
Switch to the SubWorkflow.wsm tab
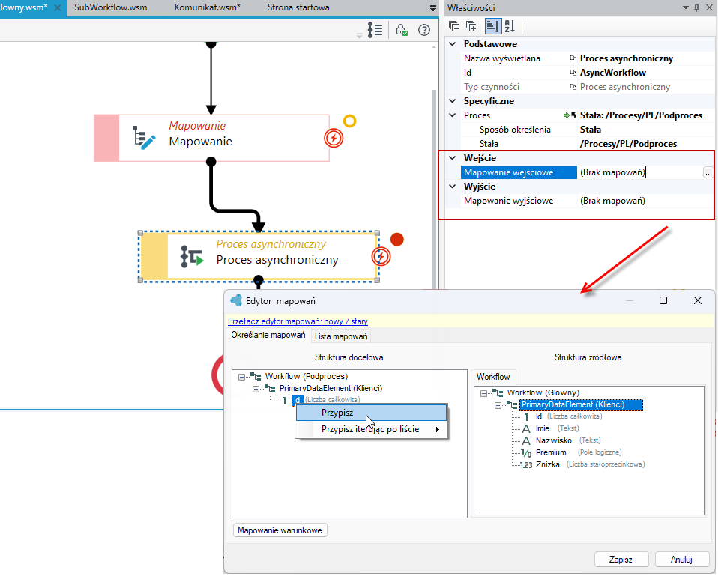[111, 7]
